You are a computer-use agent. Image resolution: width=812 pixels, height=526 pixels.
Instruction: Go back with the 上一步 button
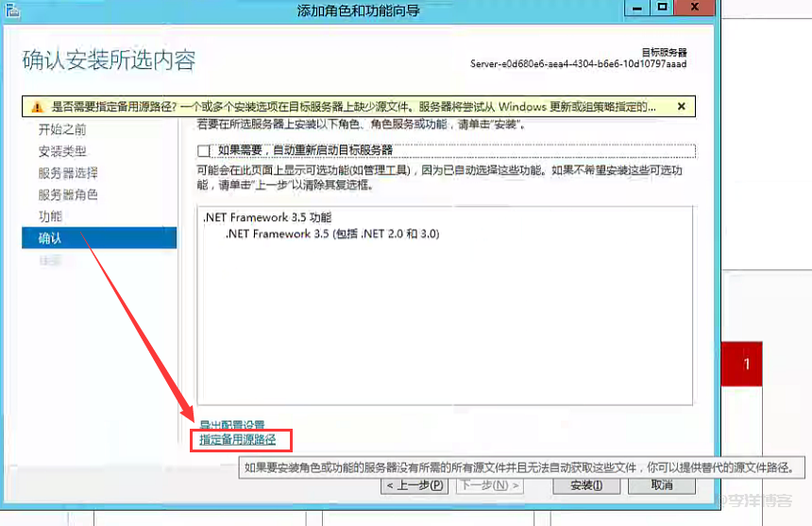[x=414, y=485]
